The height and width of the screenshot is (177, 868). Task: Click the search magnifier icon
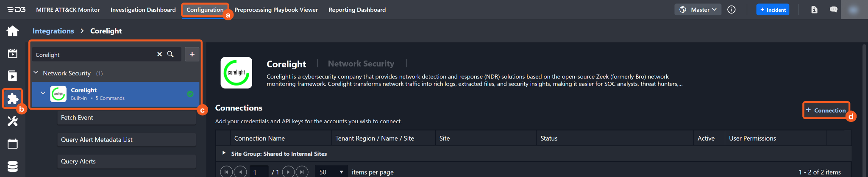[170, 54]
